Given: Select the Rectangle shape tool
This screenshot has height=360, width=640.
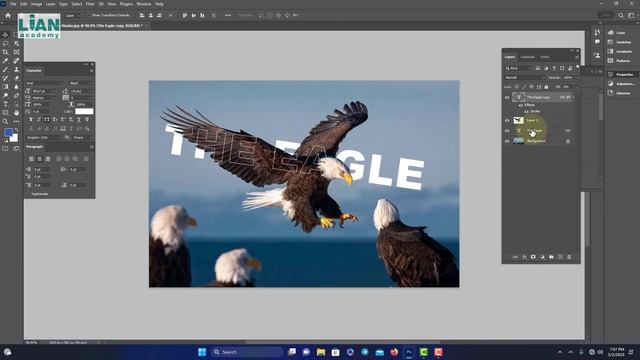Looking at the screenshot, I should click(x=5, y=113).
